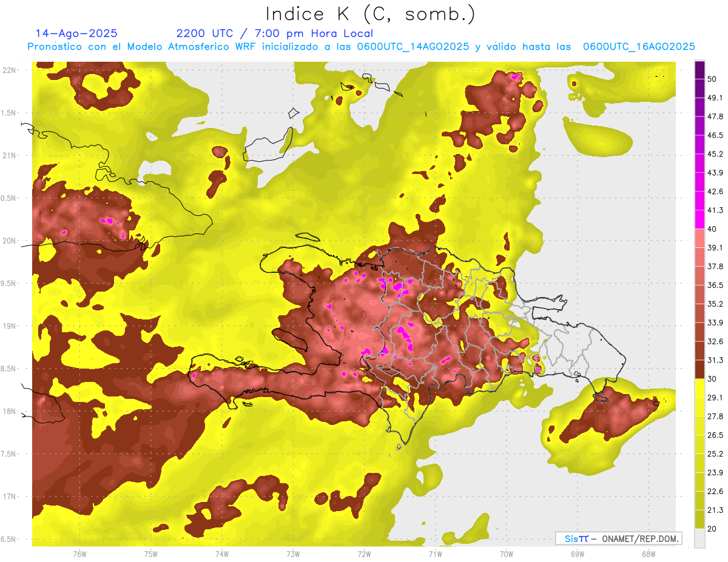Click the colorbar value '29.1'

[715, 398]
